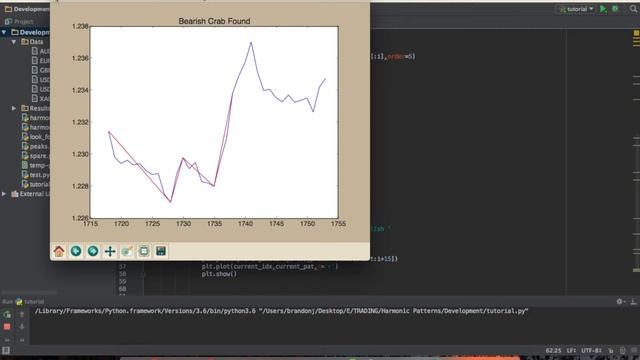Click the Debug bug icon in PyCharm toolbar
This screenshot has width=640, height=360.
click(x=616, y=9)
